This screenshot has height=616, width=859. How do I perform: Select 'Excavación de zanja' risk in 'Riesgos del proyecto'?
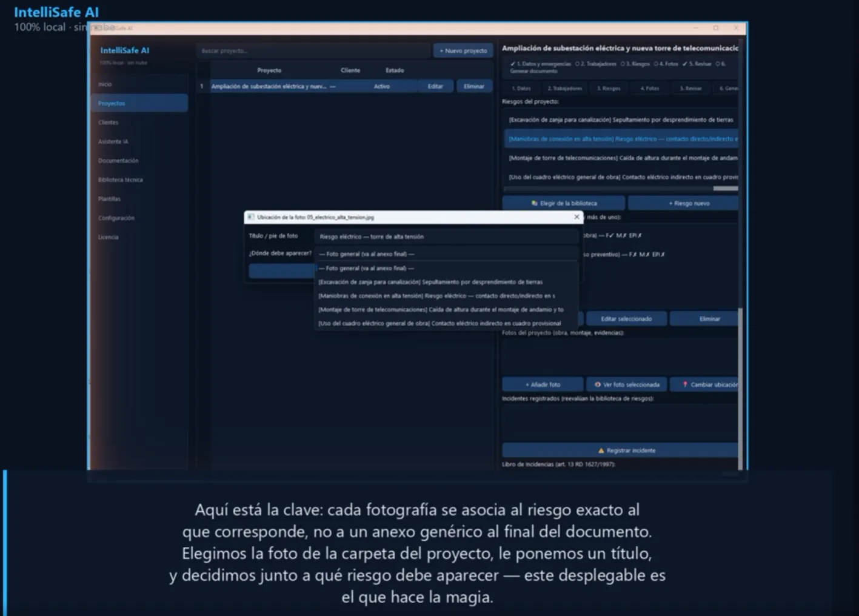(621, 120)
